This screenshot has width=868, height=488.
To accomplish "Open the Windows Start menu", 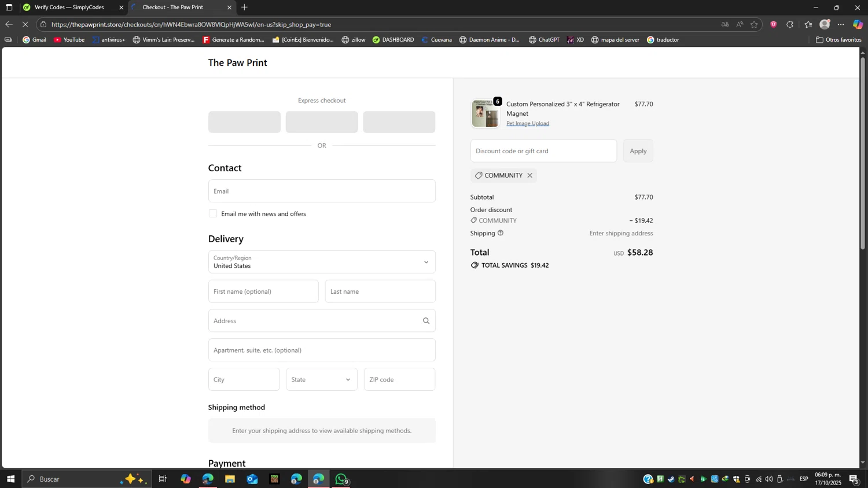I will (10, 479).
